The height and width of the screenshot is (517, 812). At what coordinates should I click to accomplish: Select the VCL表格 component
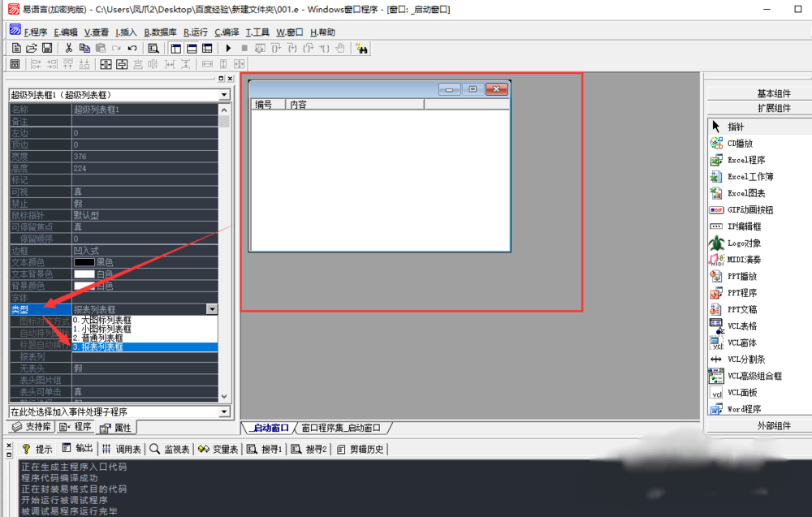[741, 325]
